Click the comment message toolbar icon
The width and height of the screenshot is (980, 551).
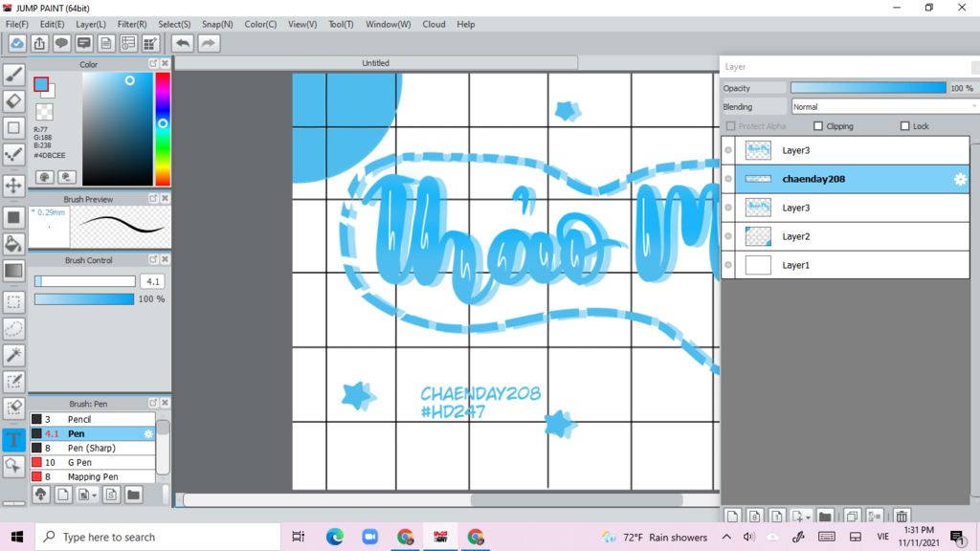pos(84,43)
